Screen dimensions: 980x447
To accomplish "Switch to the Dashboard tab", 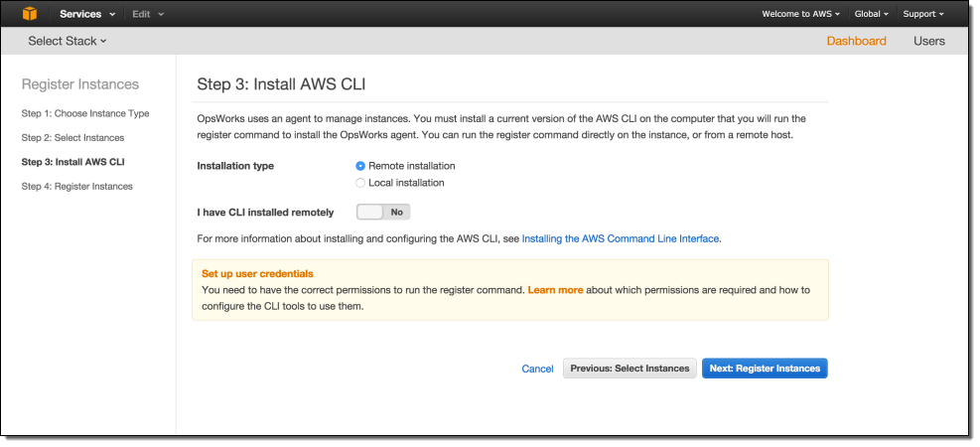I will 856,41.
